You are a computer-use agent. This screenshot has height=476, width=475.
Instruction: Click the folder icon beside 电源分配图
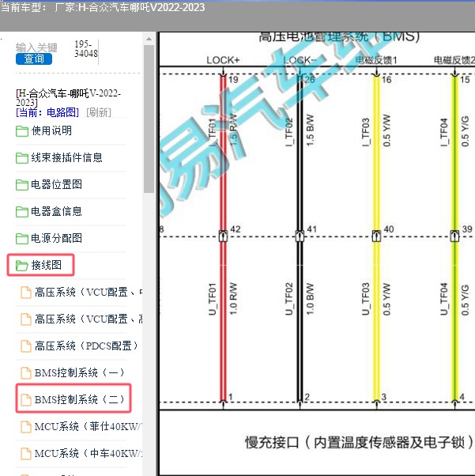pos(22,238)
